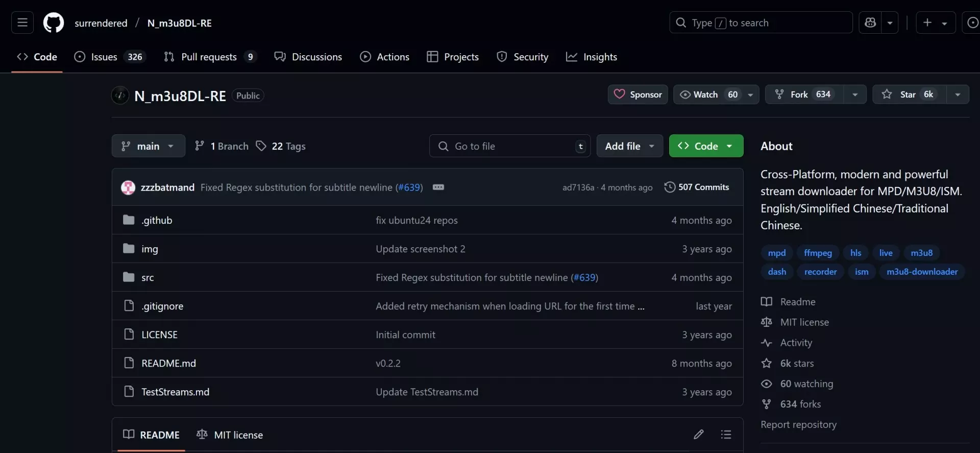This screenshot has width=980, height=453.
Task: Open the LICENSE file
Action: tap(159, 335)
